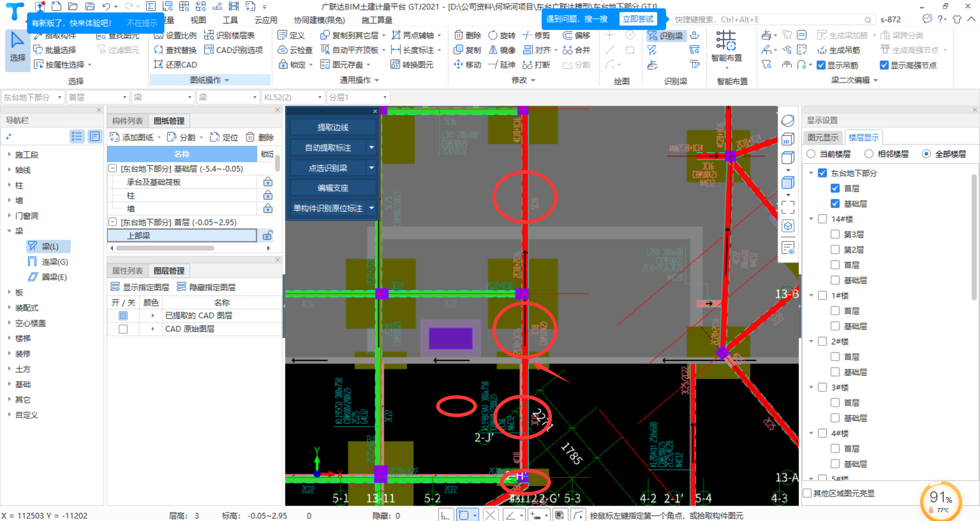The width and height of the screenshot is (980, 521).
Task: Click the 批量选择 tool
Action: 55,50
